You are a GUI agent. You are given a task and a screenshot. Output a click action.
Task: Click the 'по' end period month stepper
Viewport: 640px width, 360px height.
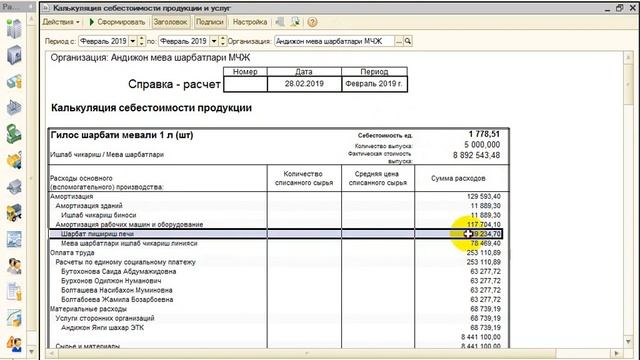pyautogui.click(x=222, y=41)
